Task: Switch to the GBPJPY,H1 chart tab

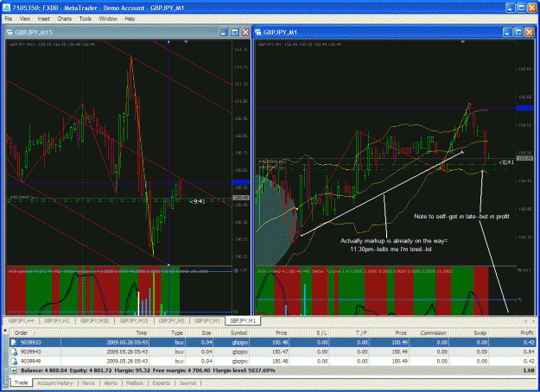Action: [57, 320]
